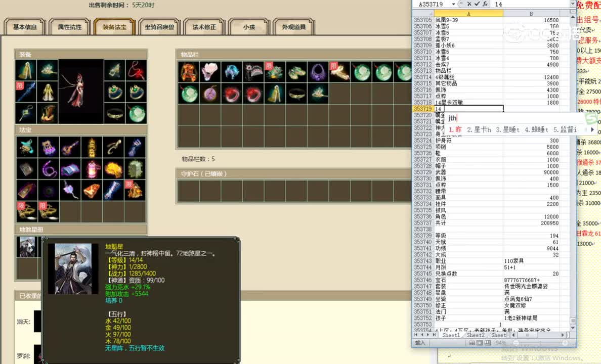Screen dimensions: 601x364
Task: Click the golden cloak in equipment panel
Action: (x=26, y=70)
